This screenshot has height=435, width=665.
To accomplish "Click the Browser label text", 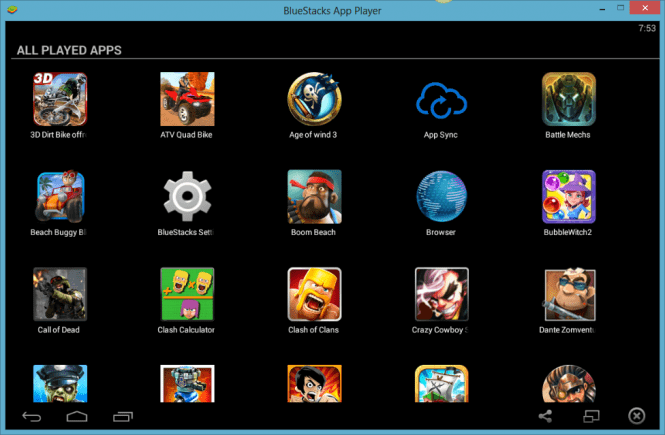I will [x=441, y=232].
